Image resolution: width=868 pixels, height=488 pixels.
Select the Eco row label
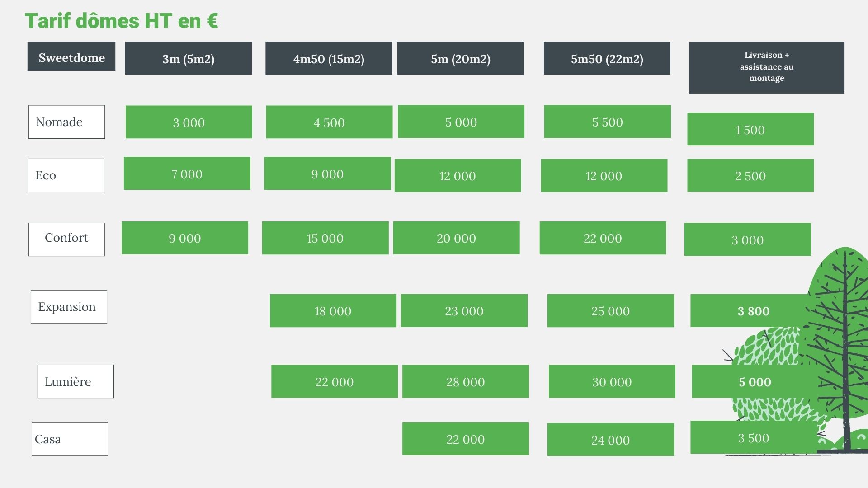[66, 175]
